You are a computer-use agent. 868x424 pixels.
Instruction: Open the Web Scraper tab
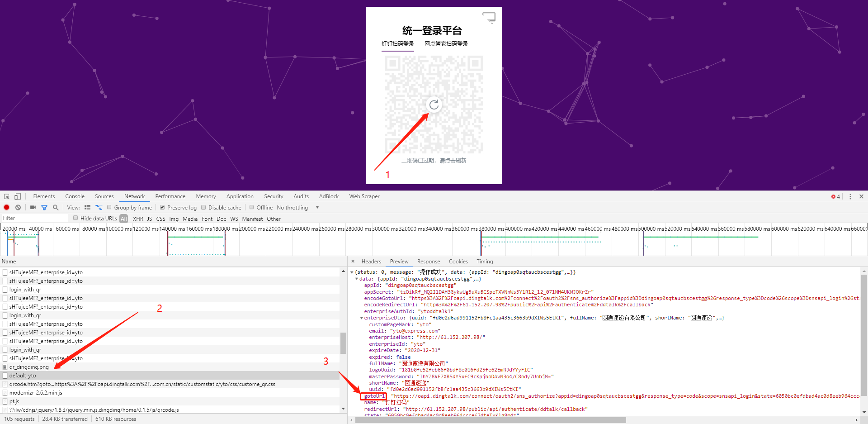pos(364,196)
